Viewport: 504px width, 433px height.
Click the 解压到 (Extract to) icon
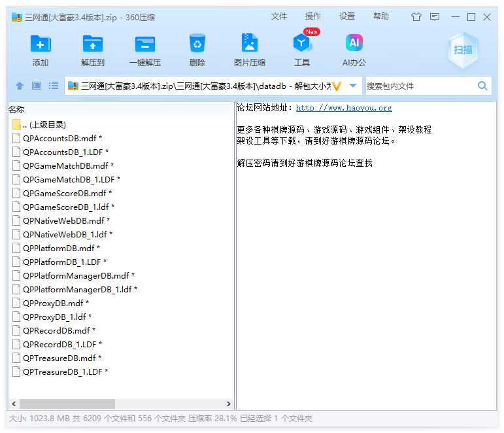(93, 44)
